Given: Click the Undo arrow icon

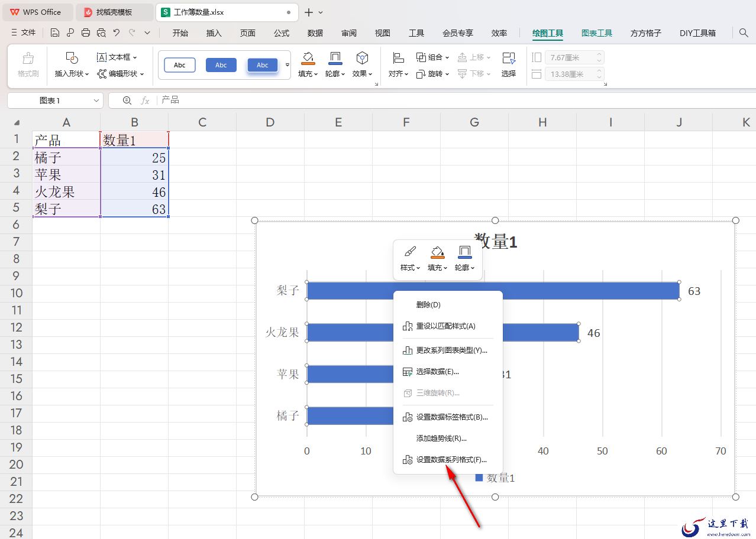Looking at the screenshot, I should pyautogui.click(x=117, y=33).
